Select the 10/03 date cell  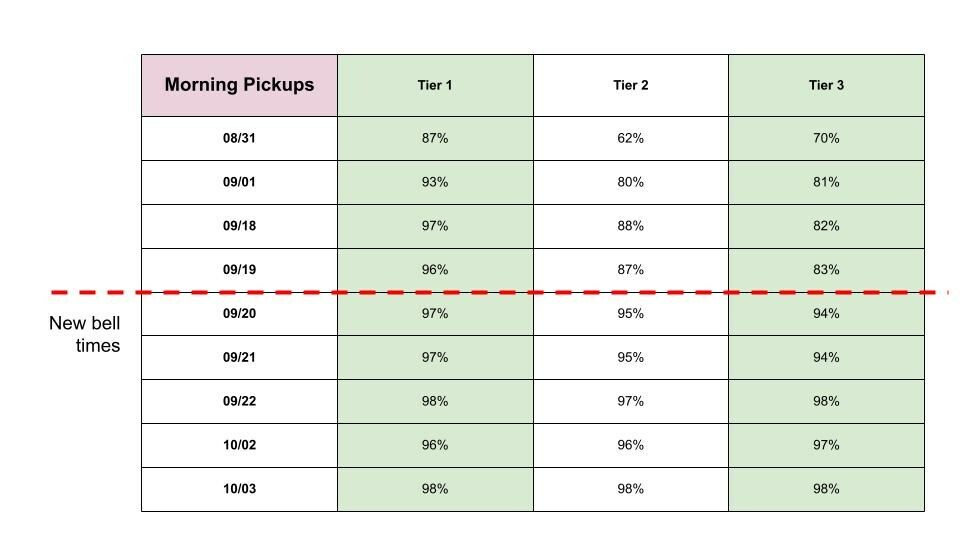(239, 489)
